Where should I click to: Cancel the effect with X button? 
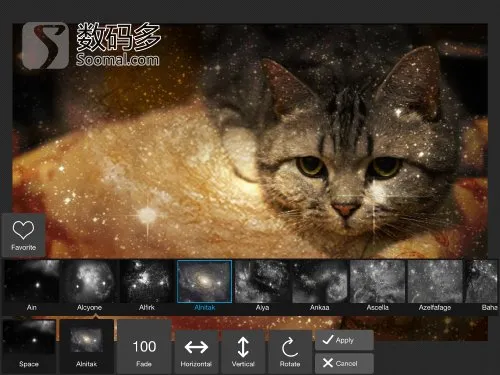point(344,363)
